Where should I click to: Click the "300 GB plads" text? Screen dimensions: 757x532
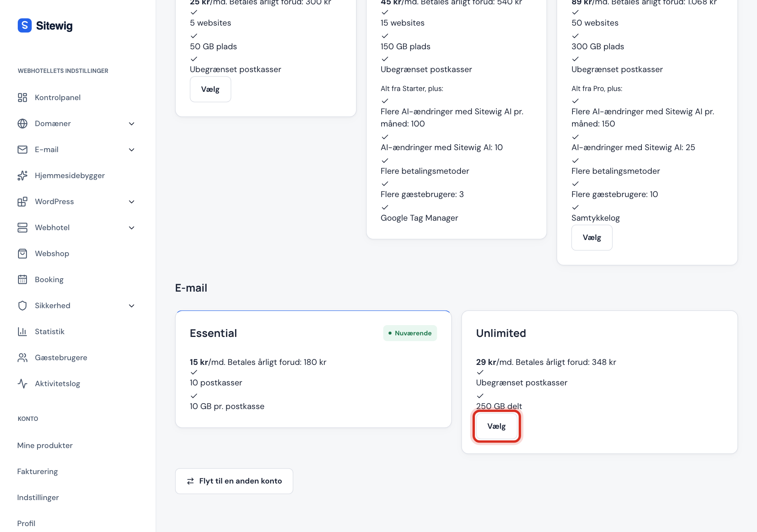point(598,47)
